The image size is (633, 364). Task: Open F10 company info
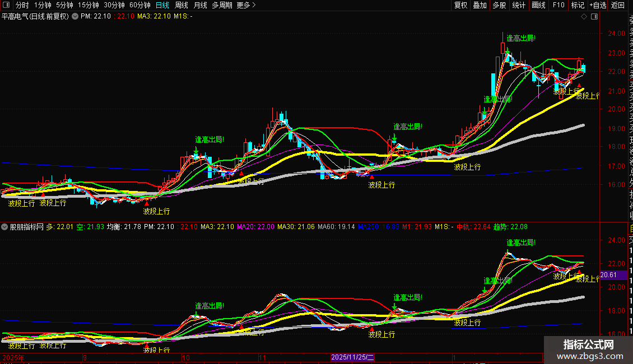tap(558, 5)
